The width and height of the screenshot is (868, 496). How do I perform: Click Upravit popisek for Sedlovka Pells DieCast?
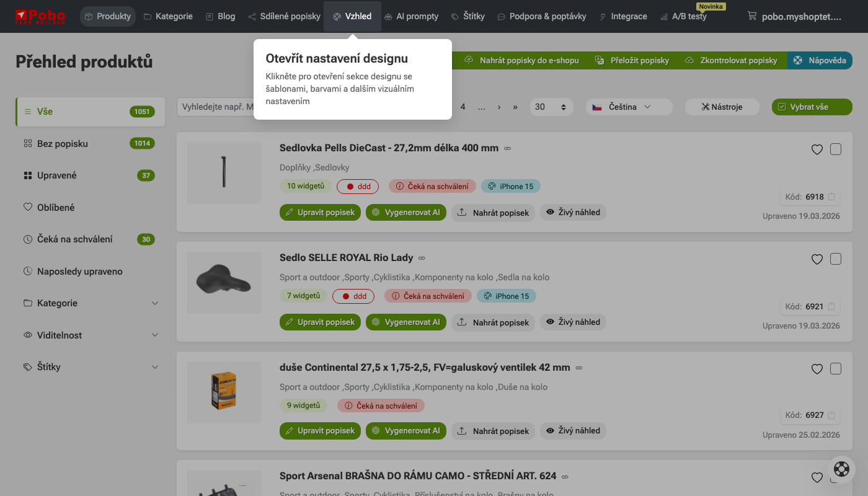320,213
